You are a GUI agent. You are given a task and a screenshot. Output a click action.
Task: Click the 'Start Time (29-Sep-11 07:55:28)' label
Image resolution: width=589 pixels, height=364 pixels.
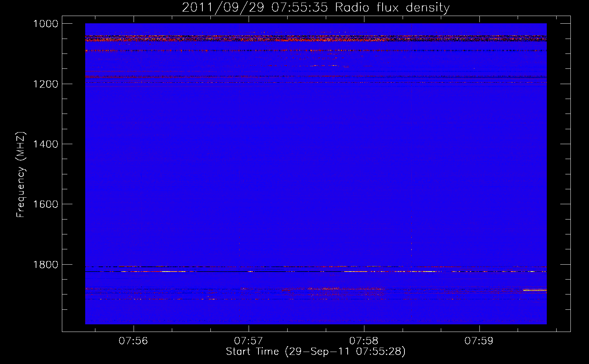316,352
